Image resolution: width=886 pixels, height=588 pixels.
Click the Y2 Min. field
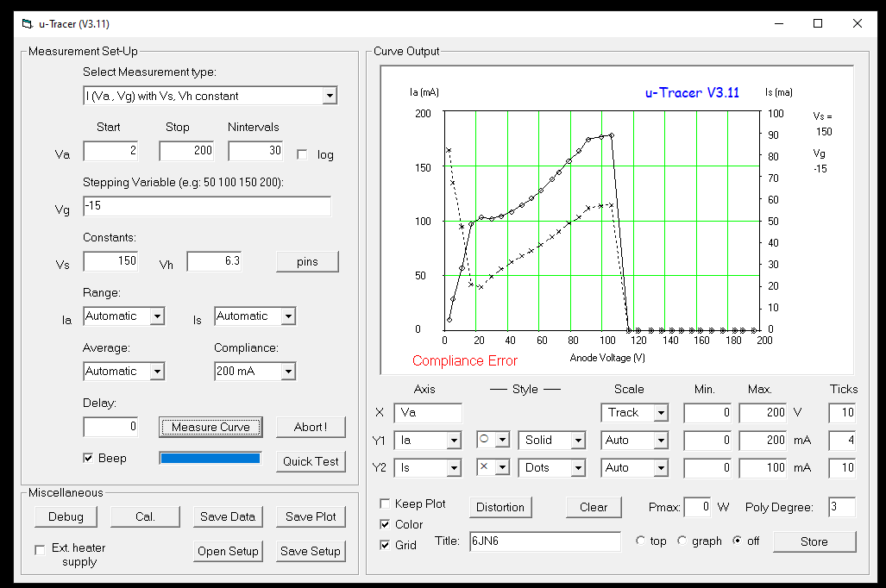click(707, 468)
